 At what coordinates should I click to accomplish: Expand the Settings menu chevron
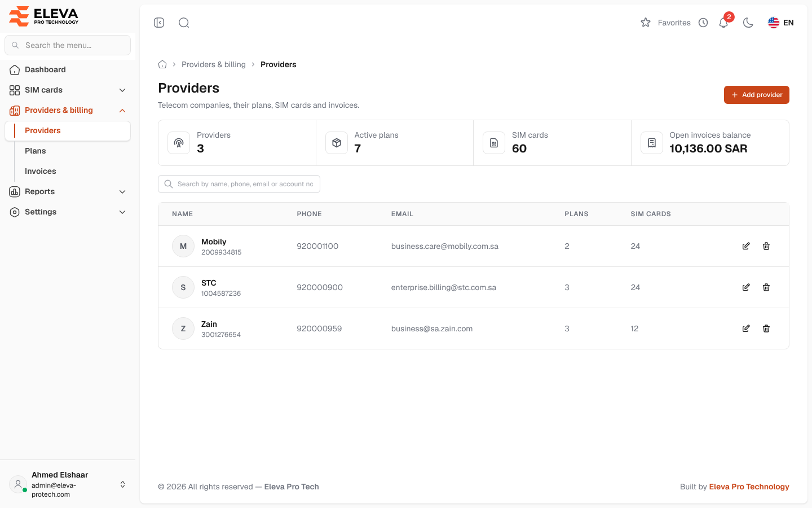[122, 212]
